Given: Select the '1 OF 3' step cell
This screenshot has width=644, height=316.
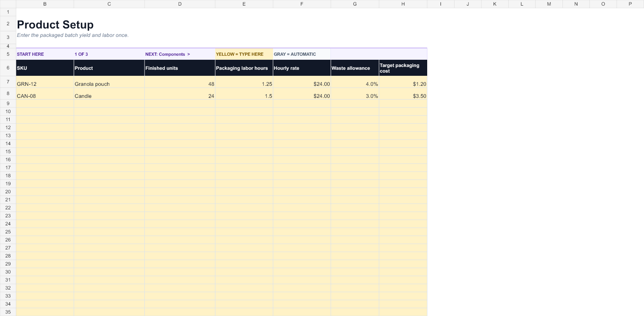Looking at the screenshot, I should coord(109,54).
